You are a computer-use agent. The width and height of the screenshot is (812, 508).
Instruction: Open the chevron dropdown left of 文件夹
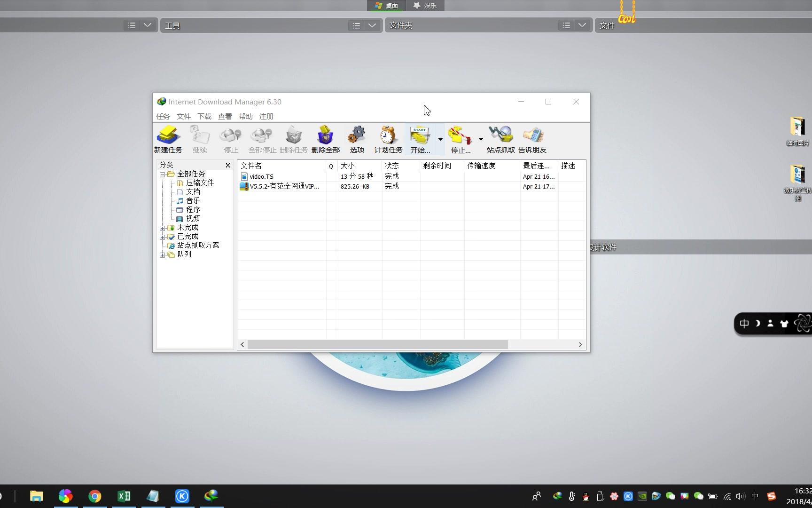372,25
